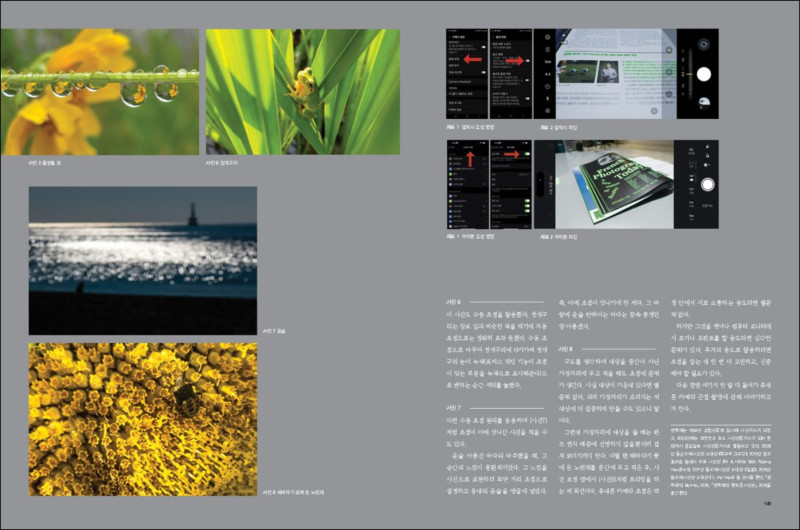Screen dimensions: 800x530
Task: Toggle the green switch beside the iPhone red arrow
Action: tap(527, 154)
